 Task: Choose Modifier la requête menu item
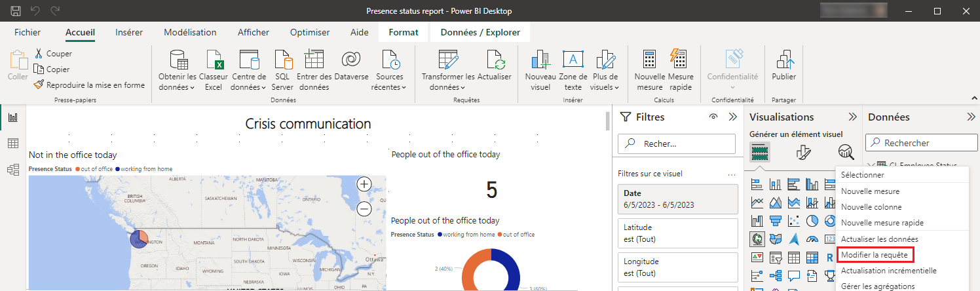pos(875,254)
